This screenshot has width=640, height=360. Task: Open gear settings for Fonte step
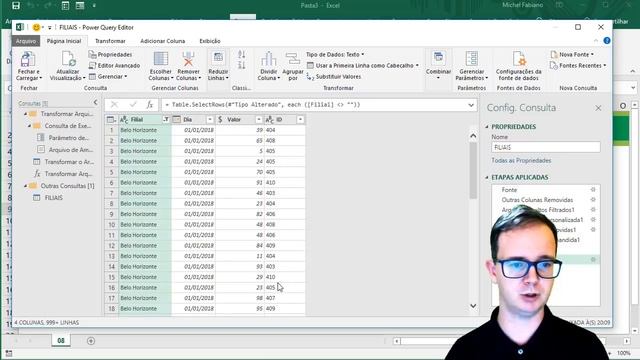pyautogui.click(x=593, y=190)
